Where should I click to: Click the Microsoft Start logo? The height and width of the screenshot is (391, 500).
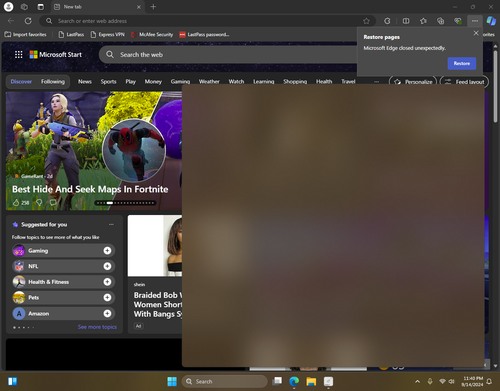(x=56, y=55)
